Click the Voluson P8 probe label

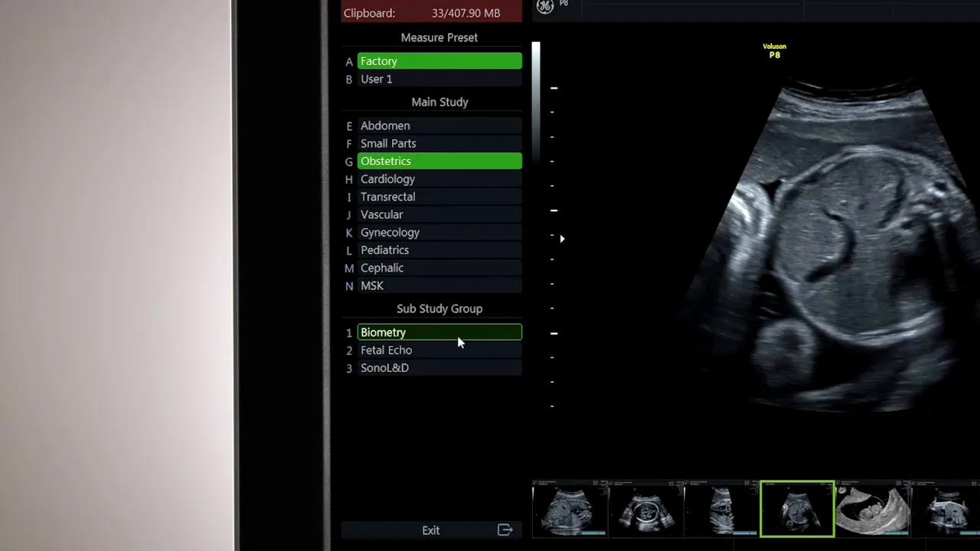774,51
